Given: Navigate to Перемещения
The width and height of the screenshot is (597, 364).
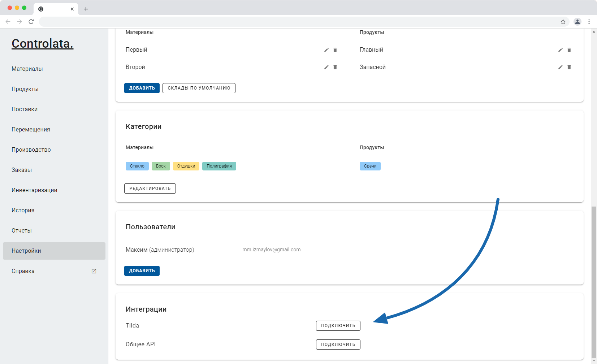Looking at the screenshot, I should click(54, 130).
